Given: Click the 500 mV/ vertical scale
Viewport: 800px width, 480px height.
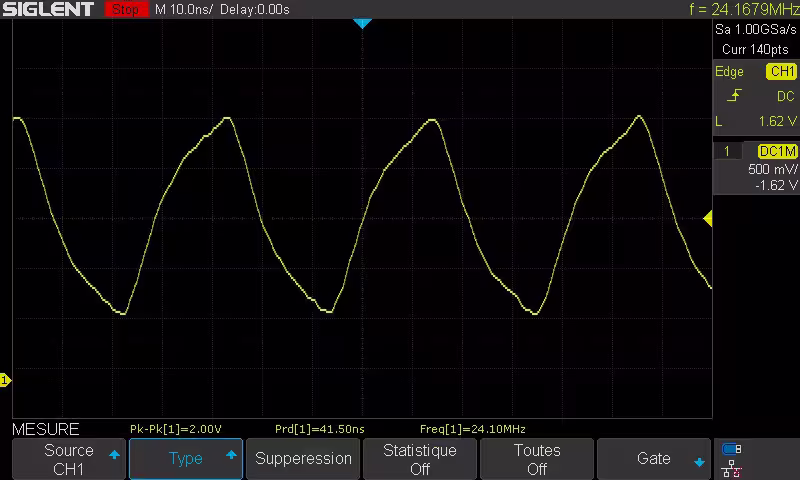Looking at the screenshot, I should tap(772, 169).
